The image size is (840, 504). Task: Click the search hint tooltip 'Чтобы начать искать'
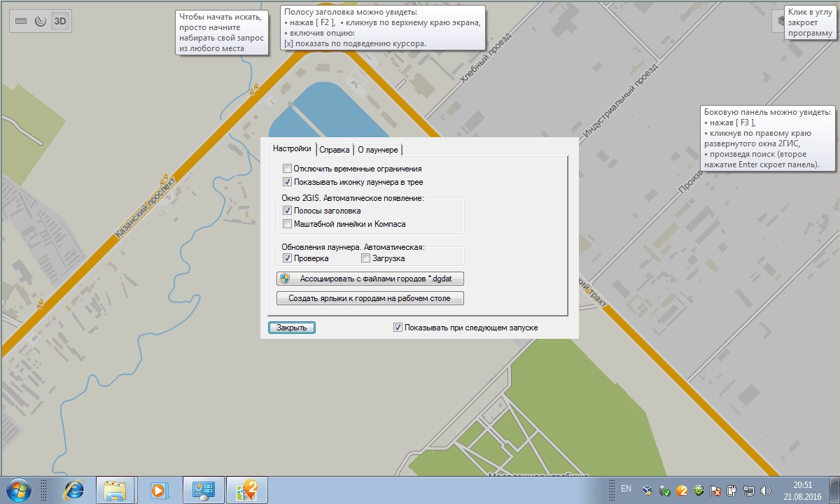(x=221, y=32)
